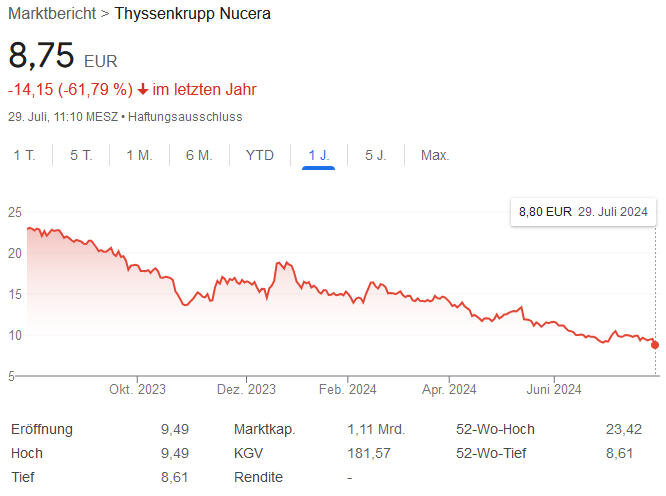Click the red down arrow icon
666x496 pixels.
[x=143, y=89]
